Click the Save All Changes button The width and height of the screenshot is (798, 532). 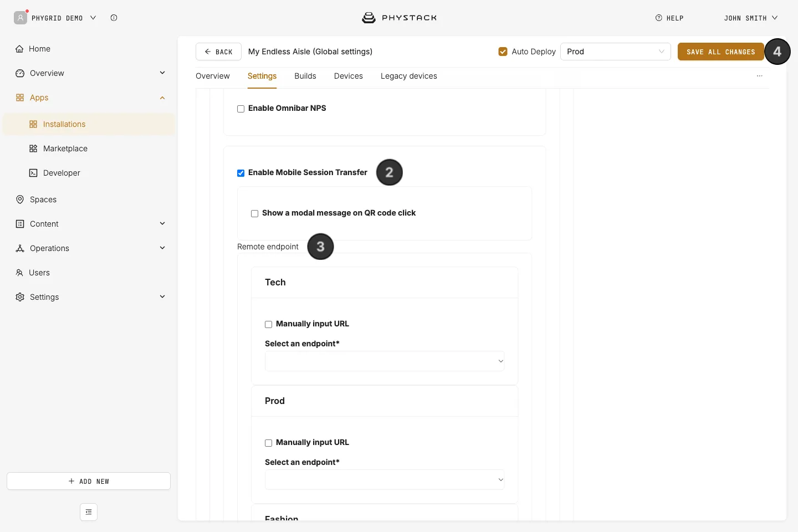720,52
